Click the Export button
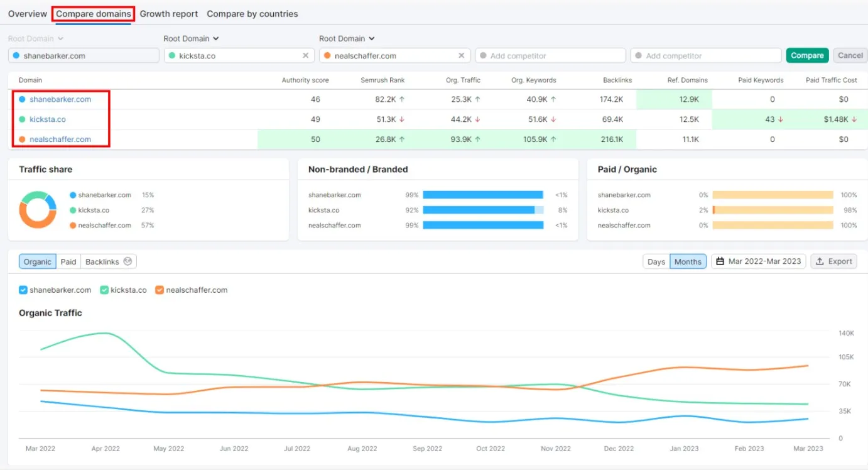Viewport: 868px width, 470px height. point(834,261)
